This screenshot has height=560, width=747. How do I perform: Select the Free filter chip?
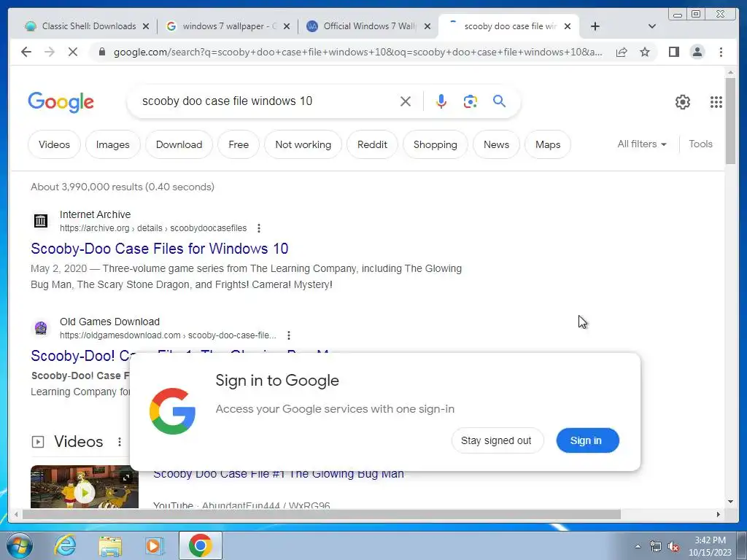tap(239, 144)
